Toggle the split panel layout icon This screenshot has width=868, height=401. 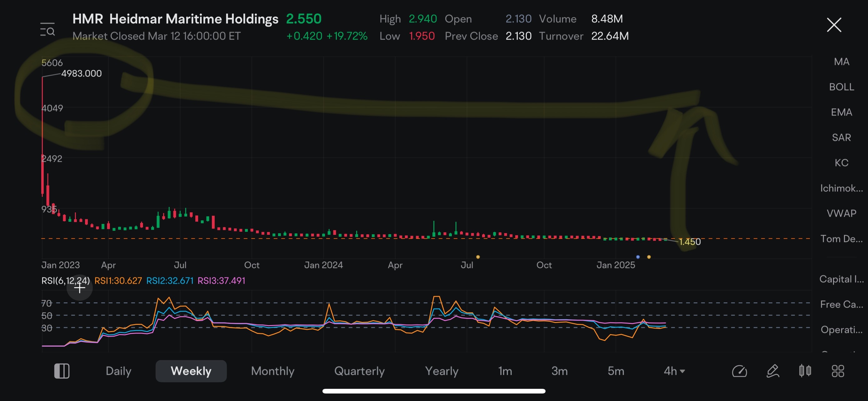pos(62,371)
